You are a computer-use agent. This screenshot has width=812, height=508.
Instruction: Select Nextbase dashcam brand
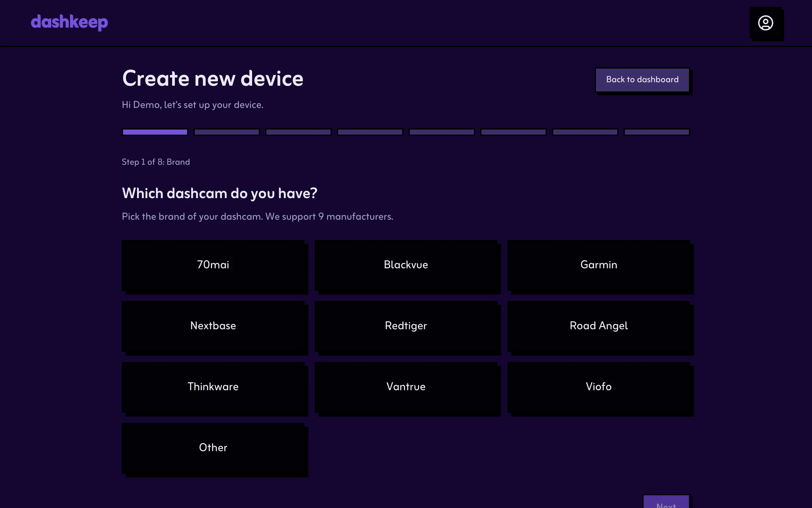tap(213, 326)
